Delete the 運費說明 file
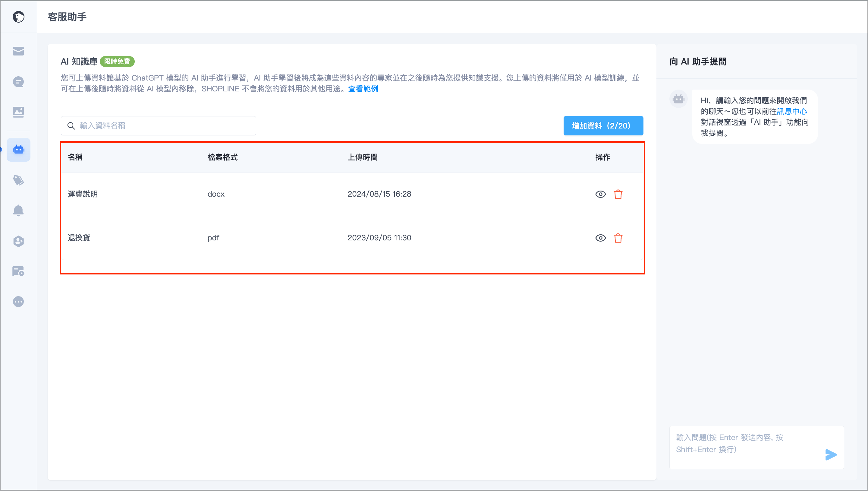868x491 pixels. click(618, 194)
